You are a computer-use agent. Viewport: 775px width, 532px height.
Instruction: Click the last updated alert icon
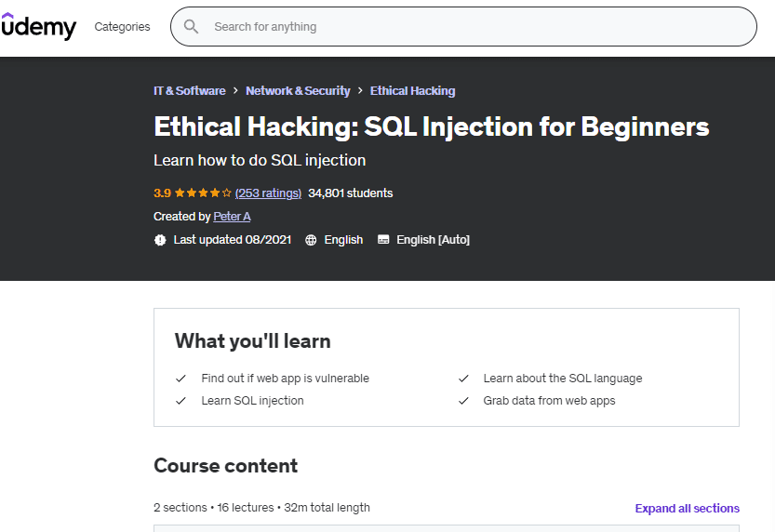[160, 240]
